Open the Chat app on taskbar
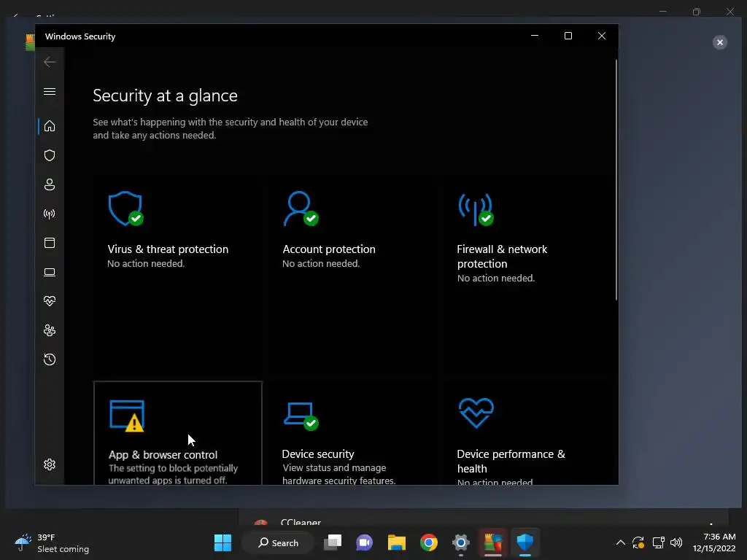 tap(365, 542)
